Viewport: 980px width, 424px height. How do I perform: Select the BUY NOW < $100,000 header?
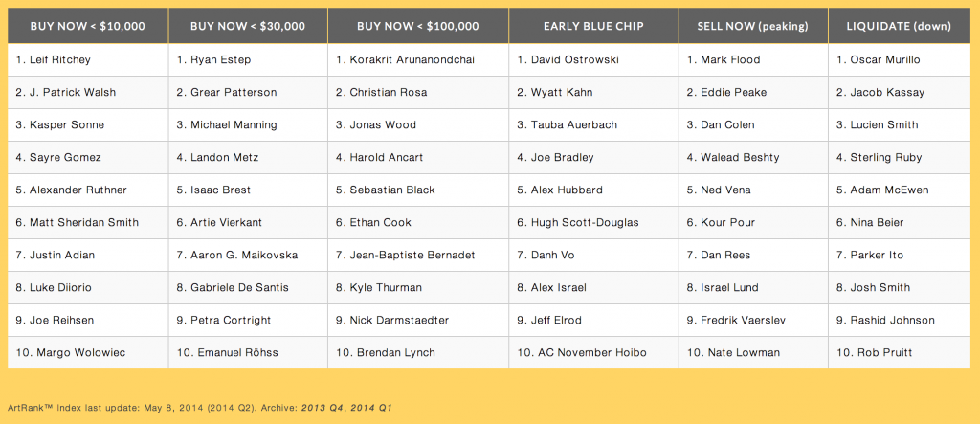418,26
